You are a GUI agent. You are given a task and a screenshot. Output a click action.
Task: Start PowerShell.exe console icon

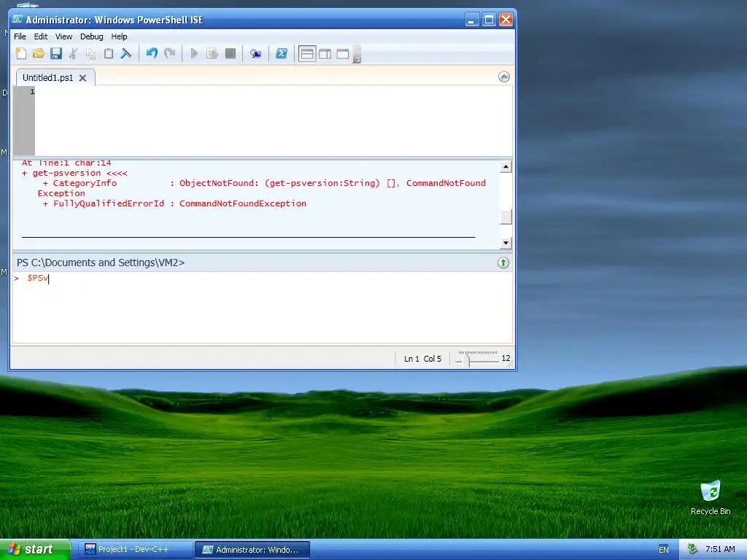[x=282, y=53]
